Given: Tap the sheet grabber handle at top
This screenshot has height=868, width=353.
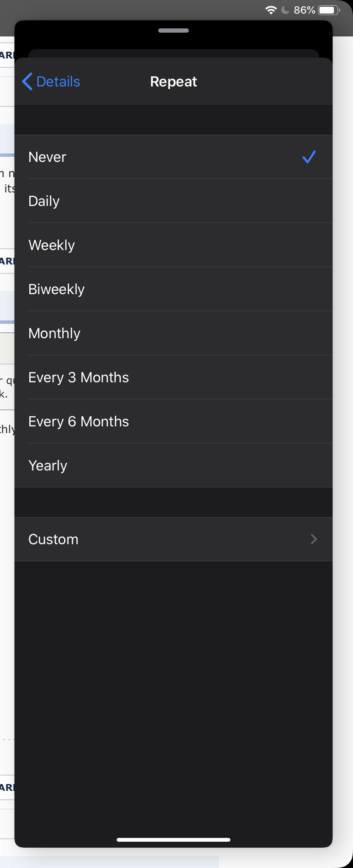Looking at the screenshot, I should pos(174,31).
